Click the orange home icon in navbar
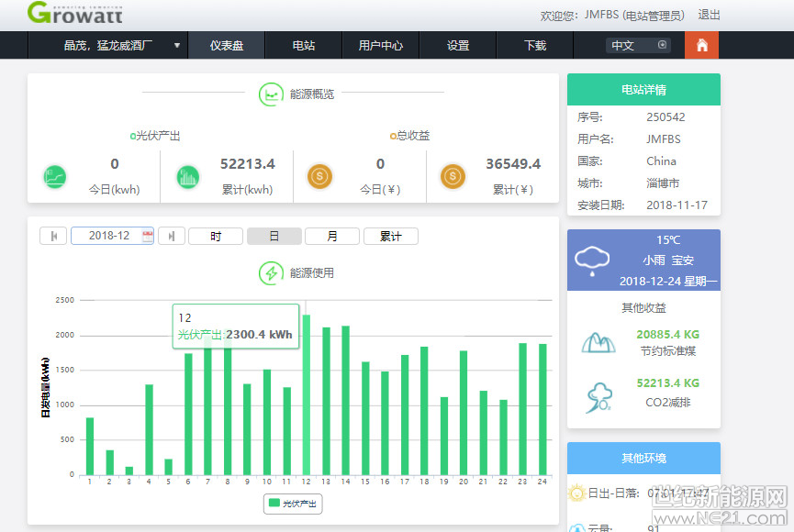 [x=701, y=45]
